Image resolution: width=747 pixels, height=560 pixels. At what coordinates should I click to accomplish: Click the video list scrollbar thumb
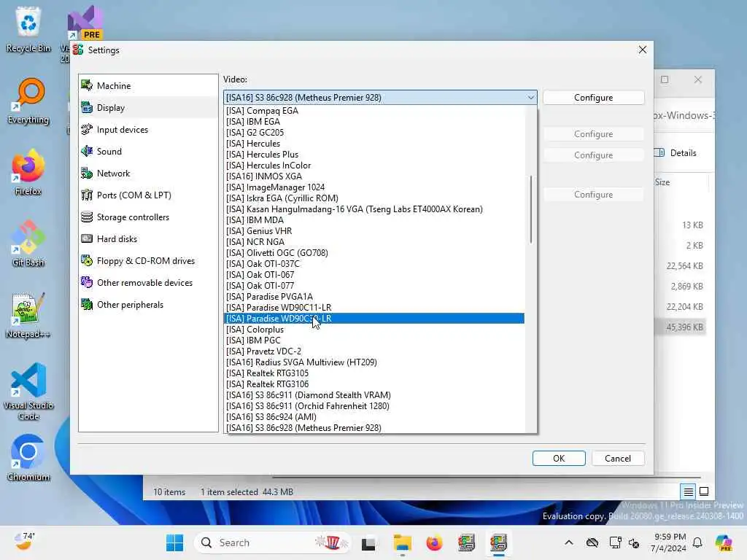coord(531,209)
